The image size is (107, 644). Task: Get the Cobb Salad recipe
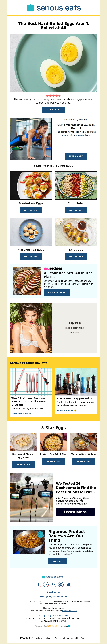[76, 210]
